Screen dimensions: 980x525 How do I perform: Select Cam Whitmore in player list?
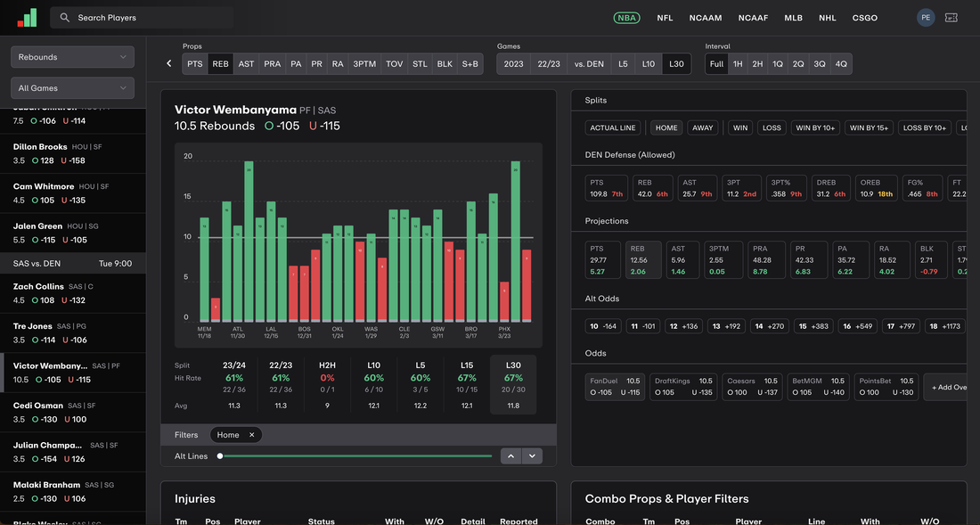click(x=72, y=193)
